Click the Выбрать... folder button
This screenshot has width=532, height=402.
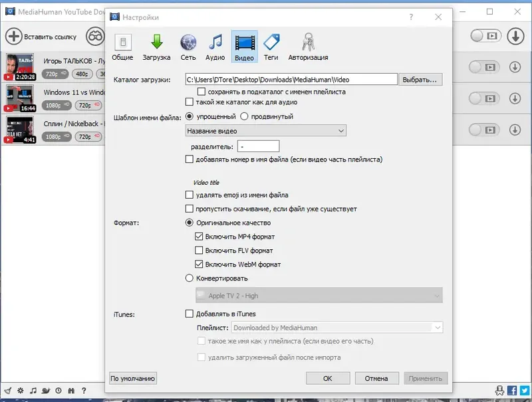420,80
